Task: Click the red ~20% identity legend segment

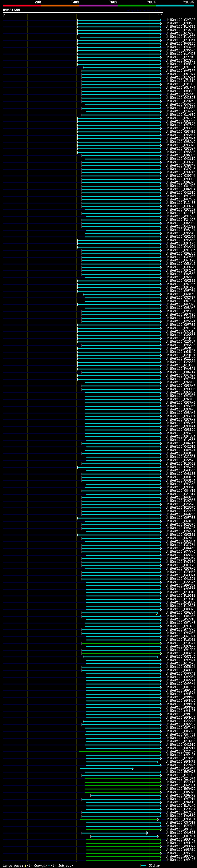Action: 22,6
